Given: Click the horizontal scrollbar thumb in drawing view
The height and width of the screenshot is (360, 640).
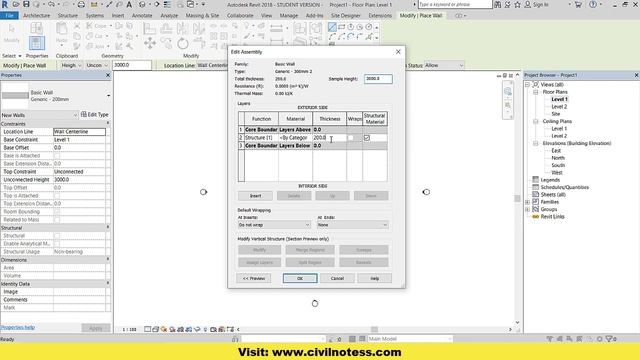Looking at the screenshot, I should coord(374,329).
